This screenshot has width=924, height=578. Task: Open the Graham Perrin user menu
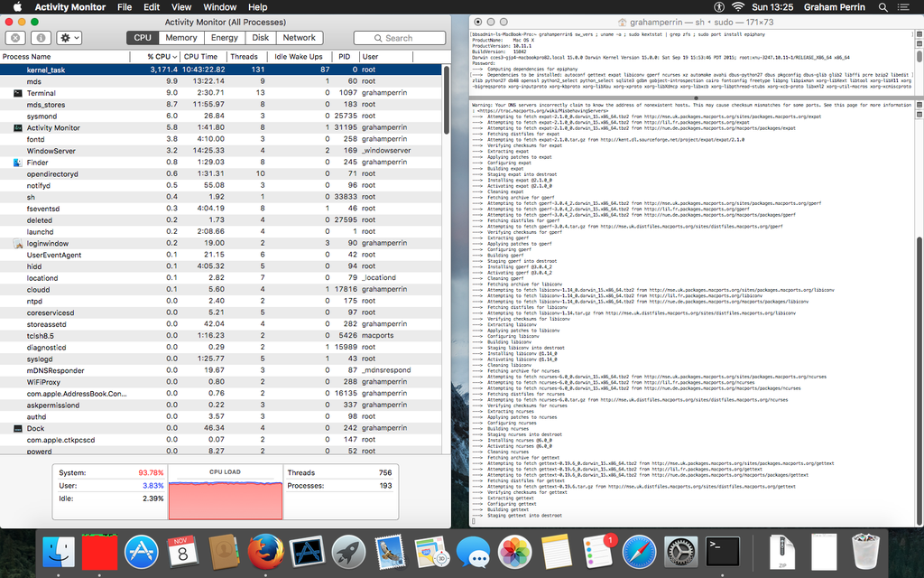pos(834,7)
